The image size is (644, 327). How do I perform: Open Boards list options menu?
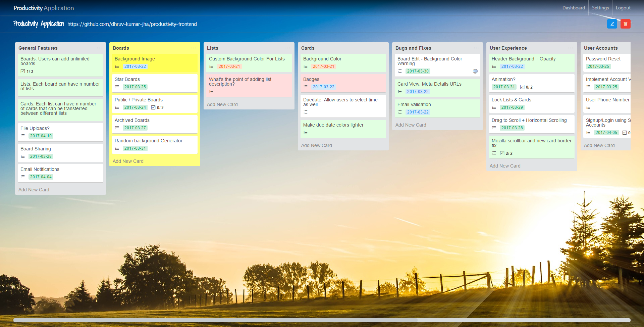[194, 48]
